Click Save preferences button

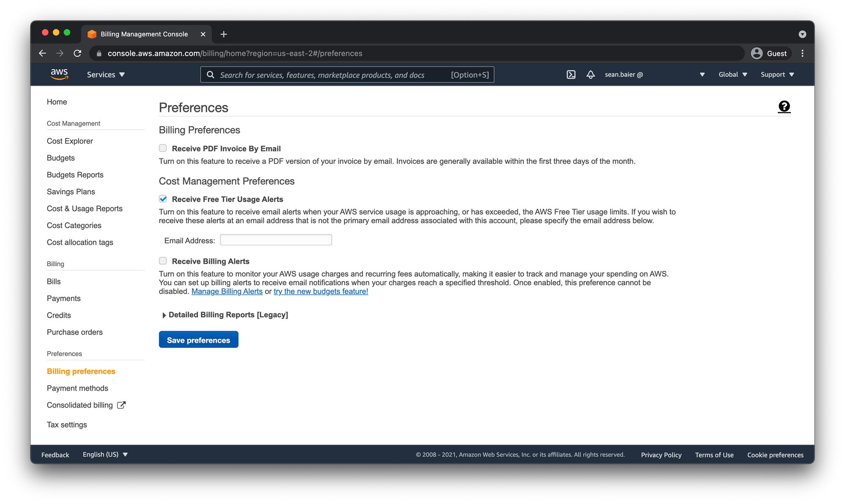point(199,340)
